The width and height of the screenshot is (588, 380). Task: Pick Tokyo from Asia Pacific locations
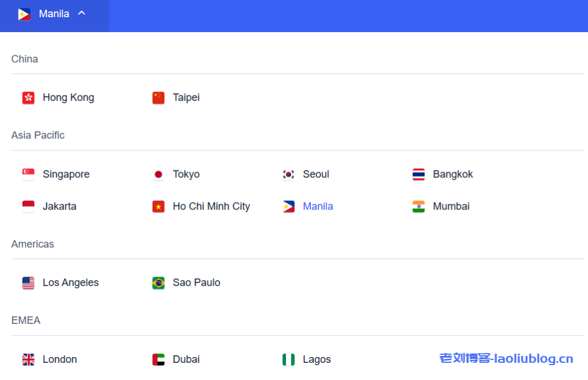click(x=186, y=175)
